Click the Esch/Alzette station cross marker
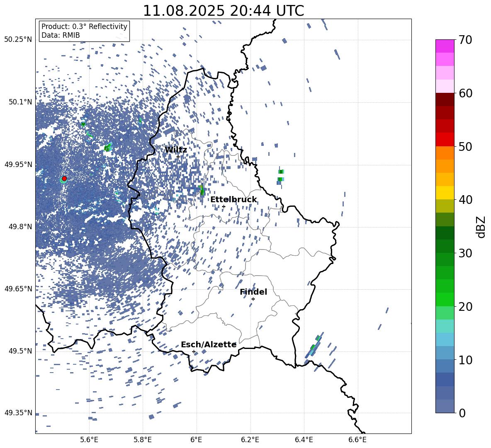491x448 pixels. pos(194,351)
